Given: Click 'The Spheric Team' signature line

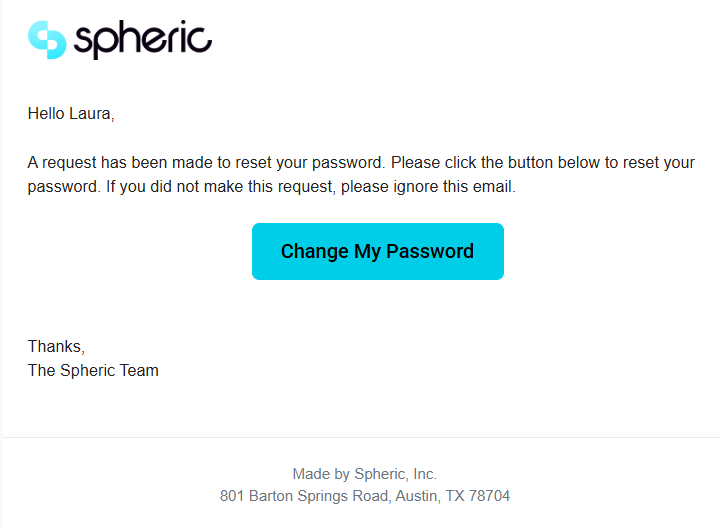Looking at the screenshot, I should 93,370.
